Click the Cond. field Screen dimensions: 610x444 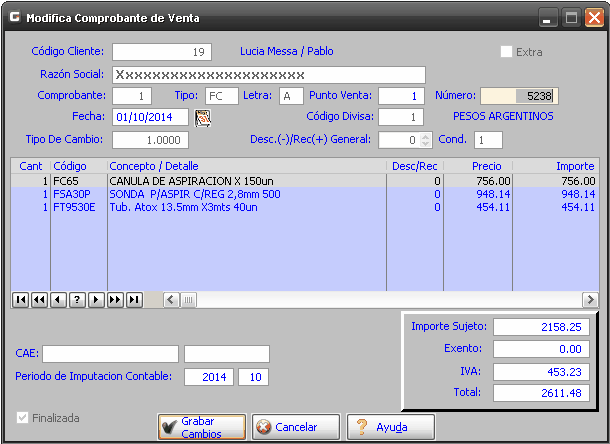pos(488,140)
